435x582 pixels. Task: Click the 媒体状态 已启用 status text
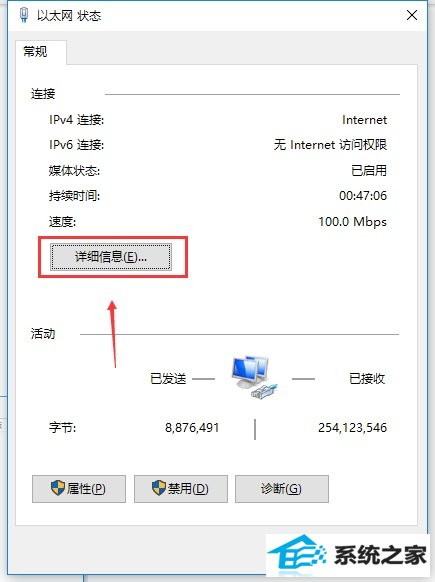[x=369, y=170]
